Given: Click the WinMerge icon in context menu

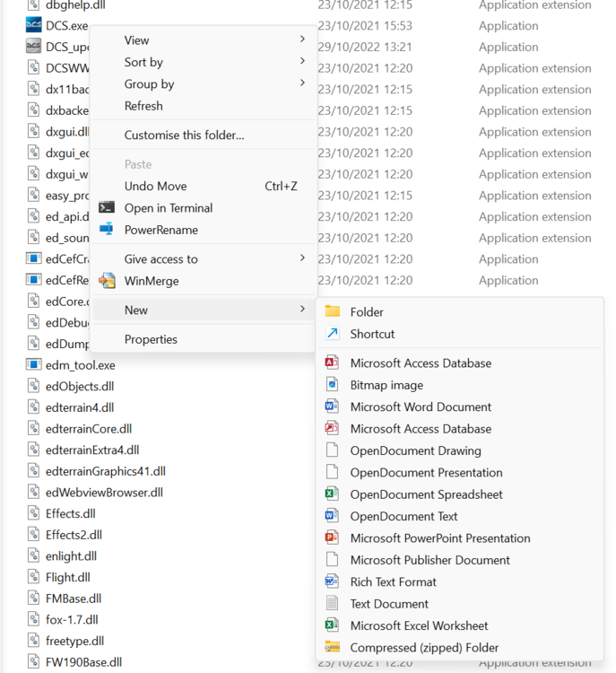Looking at the screenshot, I should click(x=108, y=281).
